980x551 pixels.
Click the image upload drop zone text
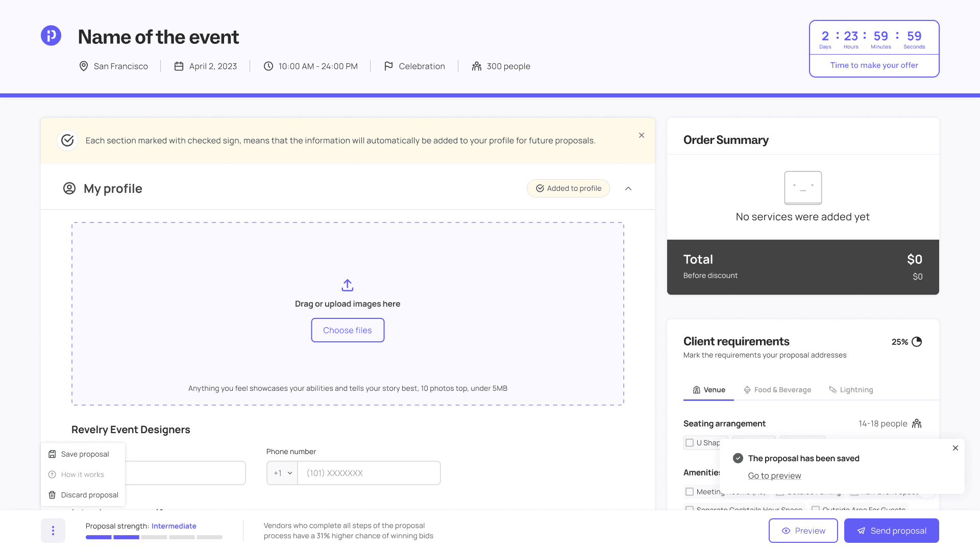pyautogui.click(x=348, y=304)
